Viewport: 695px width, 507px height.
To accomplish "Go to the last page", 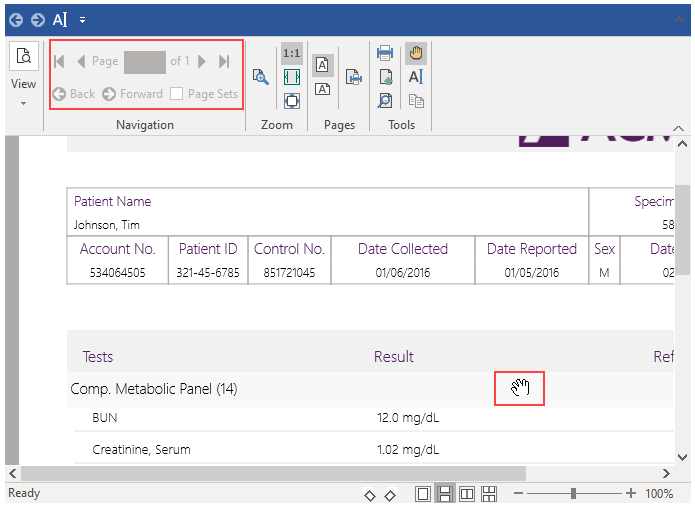I will tap(224, 62).
